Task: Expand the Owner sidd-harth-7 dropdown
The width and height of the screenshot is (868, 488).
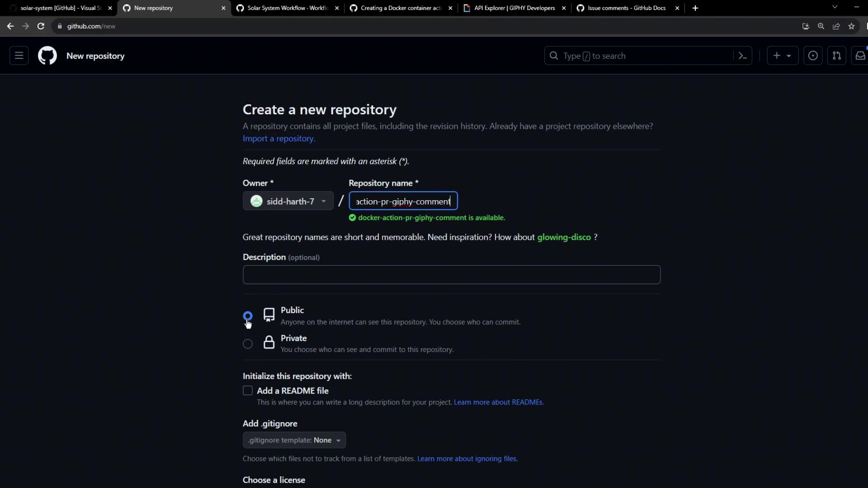Action: pos(288,201)
